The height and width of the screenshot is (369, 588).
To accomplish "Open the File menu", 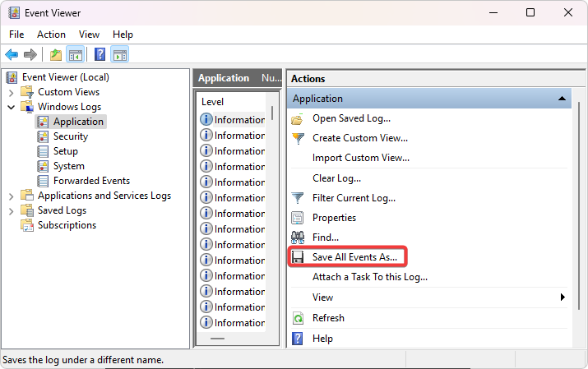I will coord(16,35).
